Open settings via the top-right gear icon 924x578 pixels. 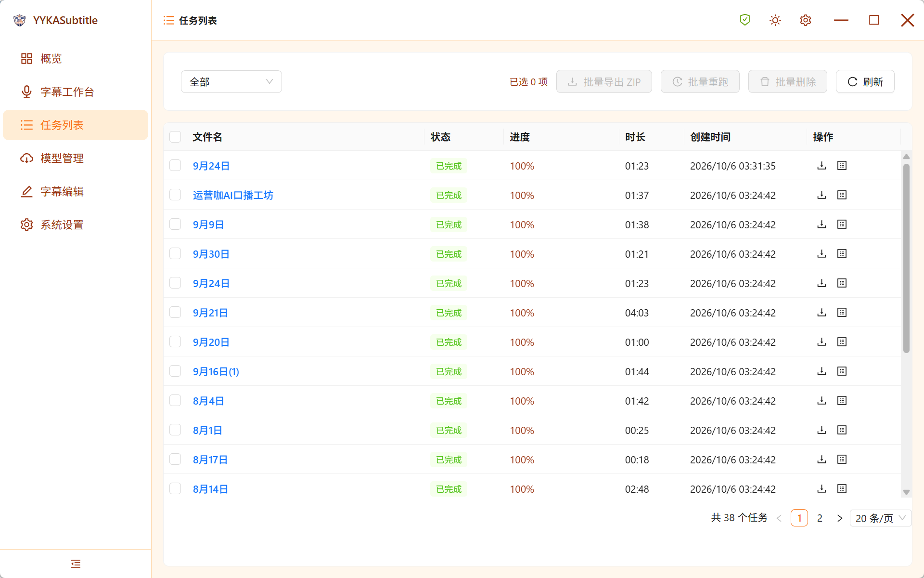pyautogui.click(x=806, y=20)
